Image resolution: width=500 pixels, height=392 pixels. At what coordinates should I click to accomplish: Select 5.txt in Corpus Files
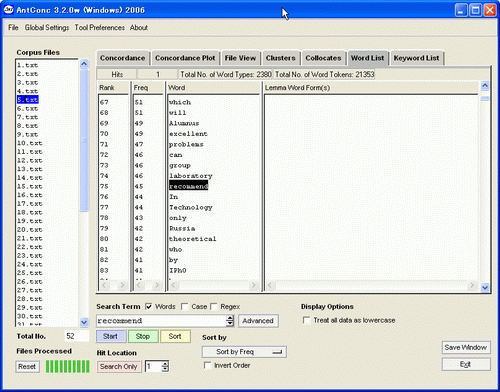coord(28,100)
